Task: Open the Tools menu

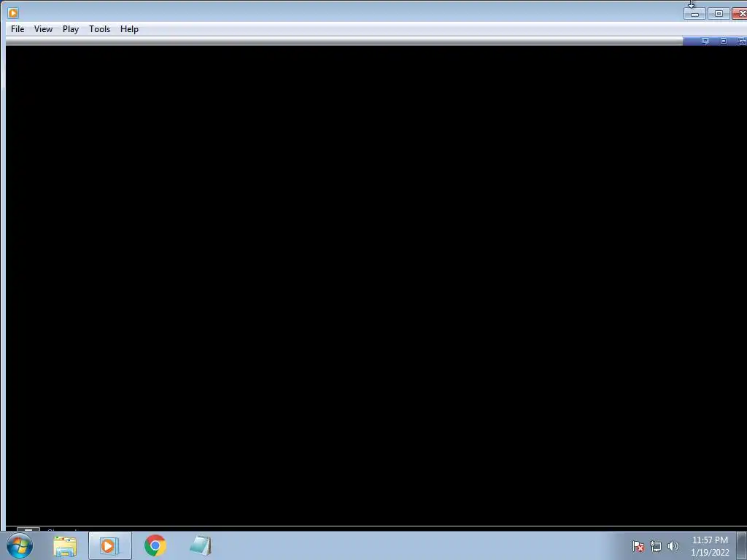Action: pos(99,29)
